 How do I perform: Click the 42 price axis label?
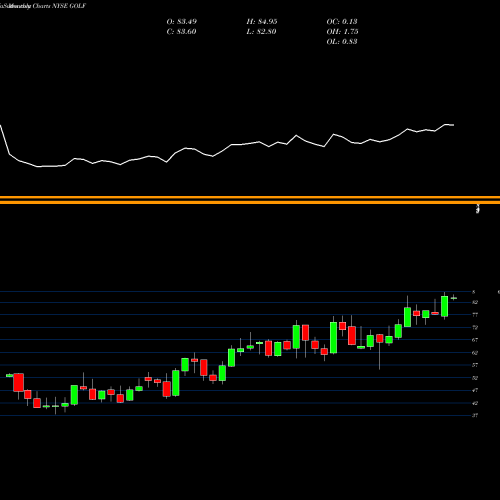coord(475,403)
